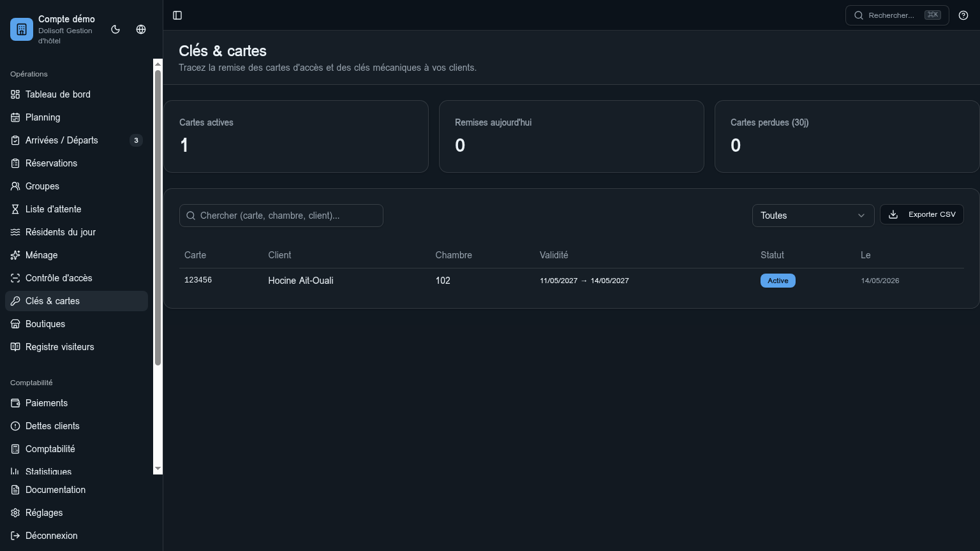This screenshot has width=980, height=551.
Task: Navigate to Groupes section
Action: coord(77,186)
